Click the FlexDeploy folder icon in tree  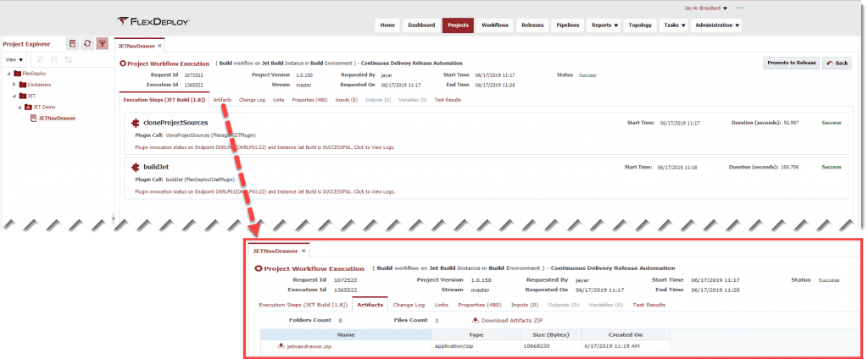pyautogui.click(x=18, y=73)
